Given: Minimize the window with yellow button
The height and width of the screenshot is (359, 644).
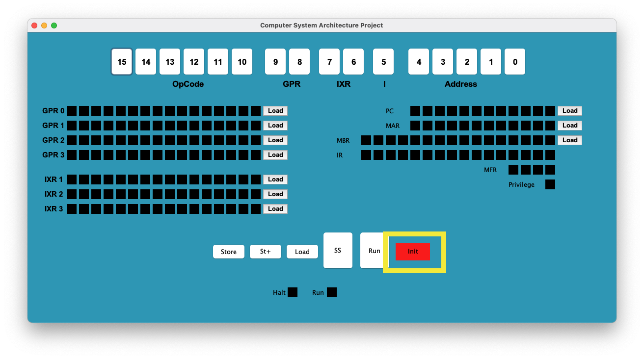Looking at the screenshot, I should (x=44, y=26).
